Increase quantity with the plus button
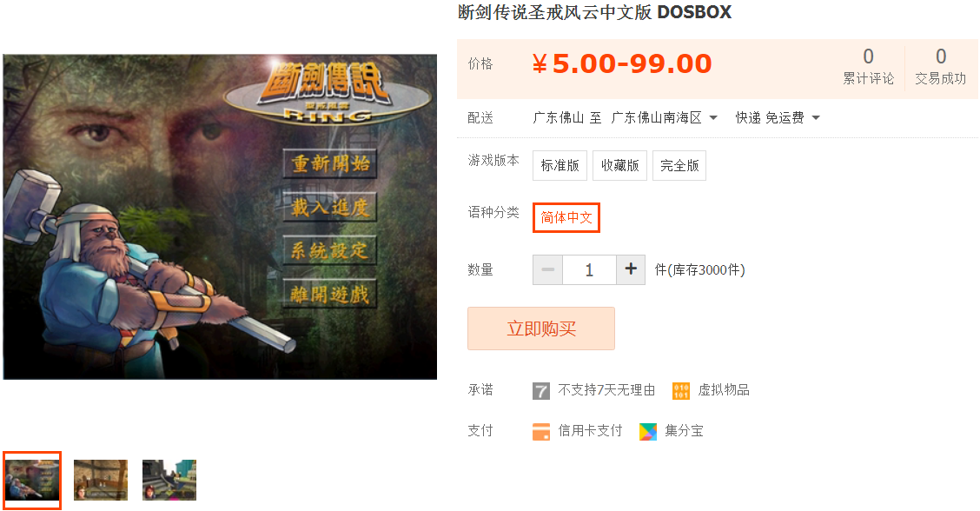The height and width of the screenshot is (511, 980). [x=631, y=269]
